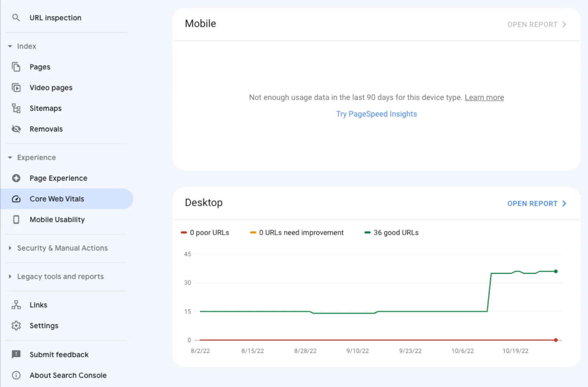Open the Pages report
Viewport: 588px width, 387px height.
point(67,67)
